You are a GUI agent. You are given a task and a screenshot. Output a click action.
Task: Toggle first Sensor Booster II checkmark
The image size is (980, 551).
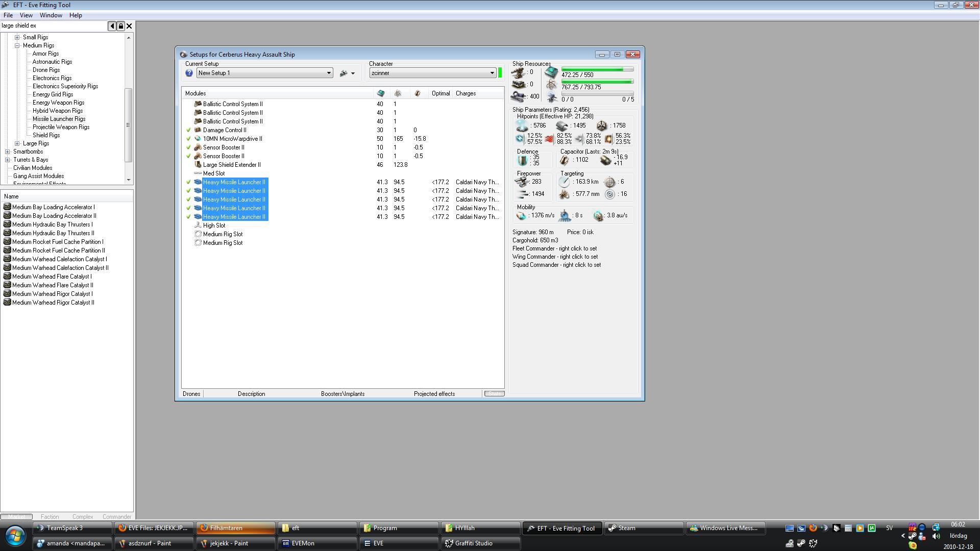(x=188, y=147)
